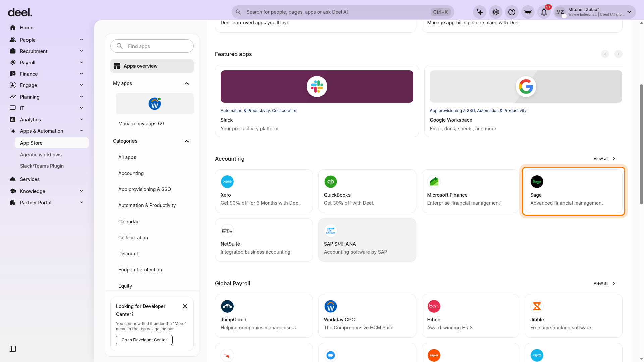Select the Zoom app icon
The height and width of the screenshot is (362, 644).
coord(331,355)
